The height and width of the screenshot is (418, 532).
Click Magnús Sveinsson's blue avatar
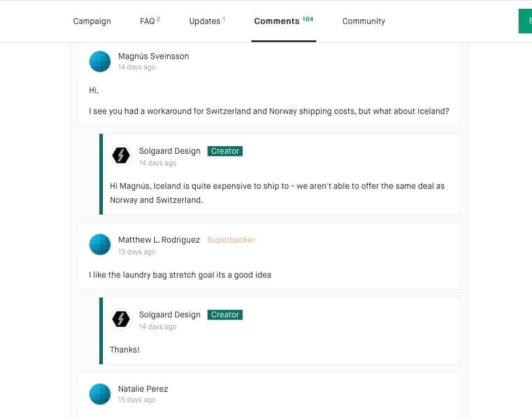100,61
